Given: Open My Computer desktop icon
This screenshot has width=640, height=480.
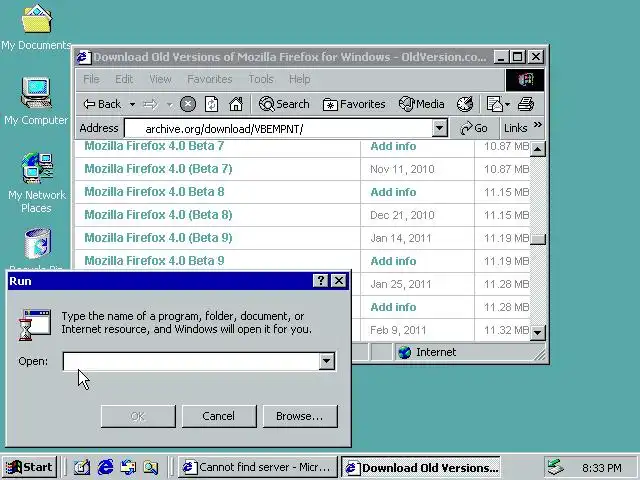Looking at the screenshot, I should tap(36, 101).
